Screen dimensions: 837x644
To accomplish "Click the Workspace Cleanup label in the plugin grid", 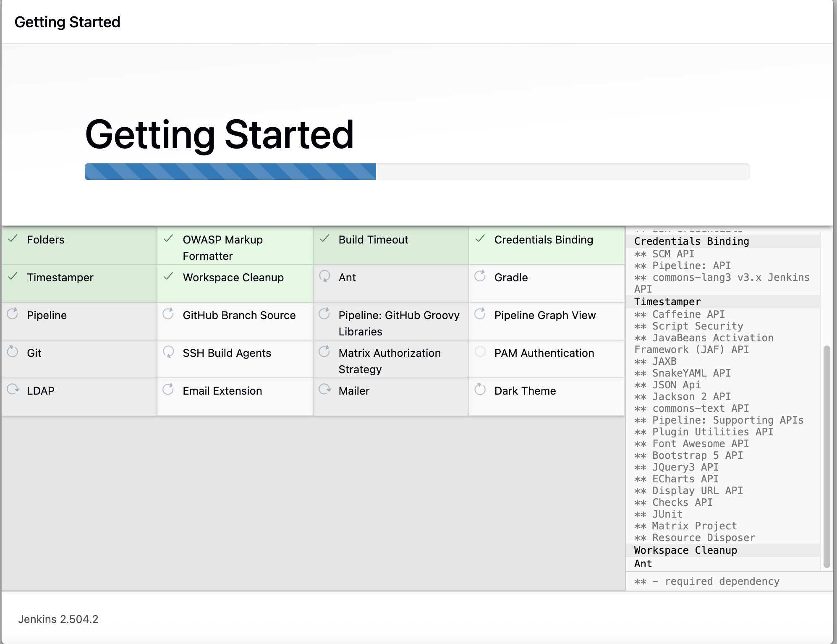I will coord(233,277).
